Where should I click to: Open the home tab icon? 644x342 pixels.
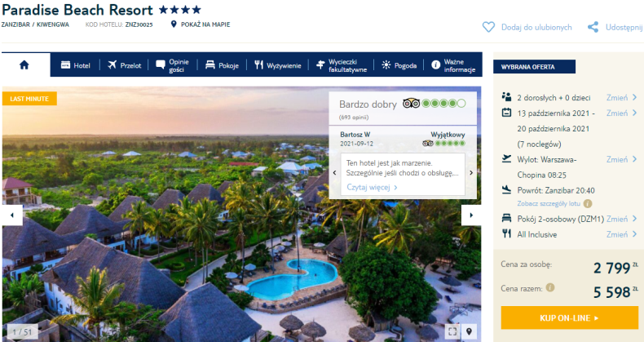24,65
